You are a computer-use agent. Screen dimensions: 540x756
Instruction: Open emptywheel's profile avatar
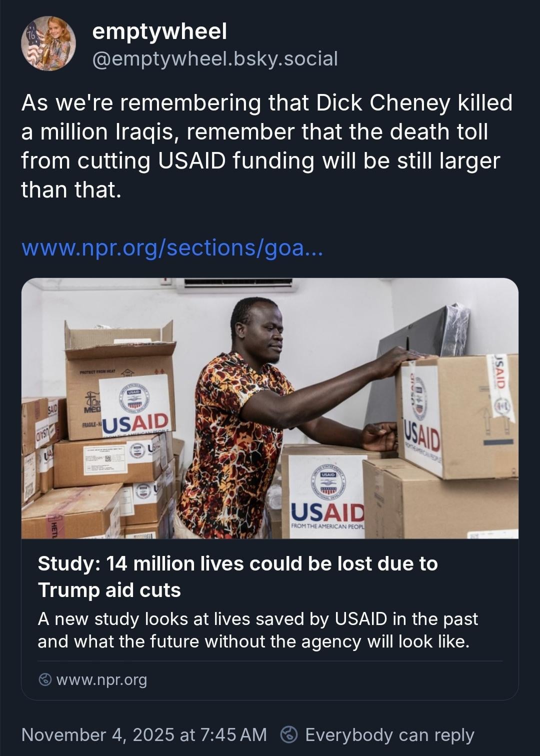[48, 43]
